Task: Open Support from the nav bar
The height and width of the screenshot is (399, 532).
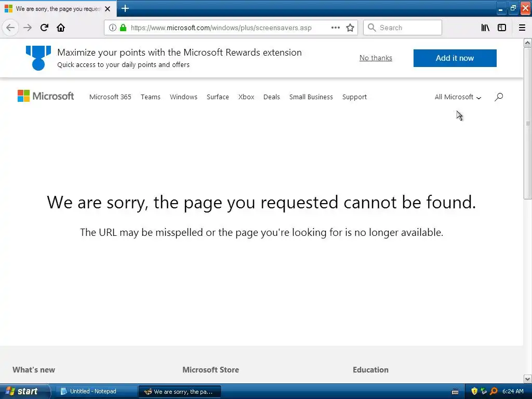Action: 354,97
